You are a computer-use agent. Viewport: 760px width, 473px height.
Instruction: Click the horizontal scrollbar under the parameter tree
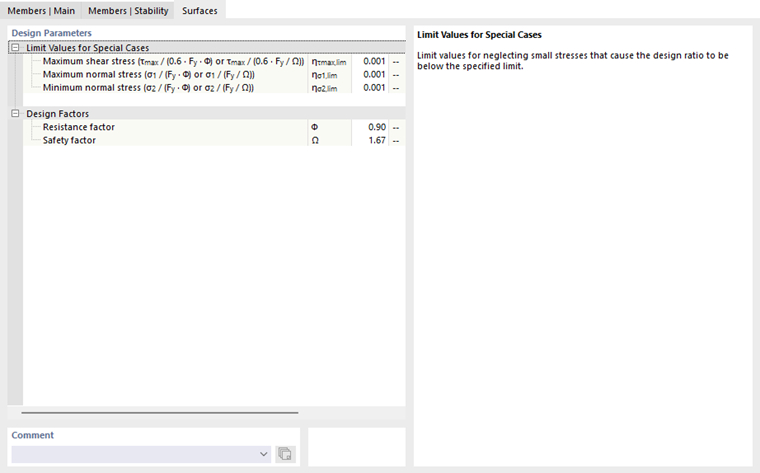pyautogui.click(x=159, y=413)
